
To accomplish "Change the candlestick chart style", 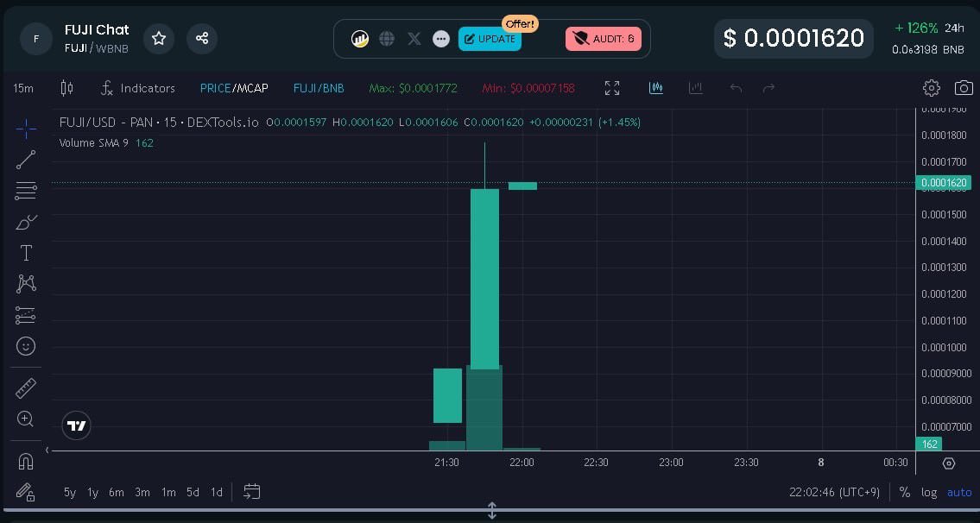I will pyautogui.click(x=66, y=88).
